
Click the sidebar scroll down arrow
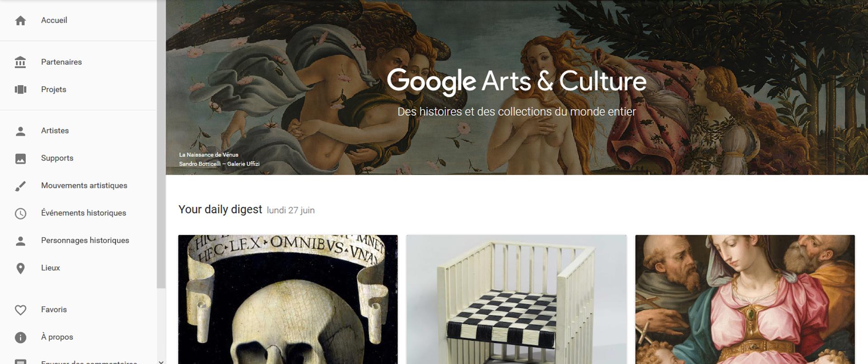[161, 361]
